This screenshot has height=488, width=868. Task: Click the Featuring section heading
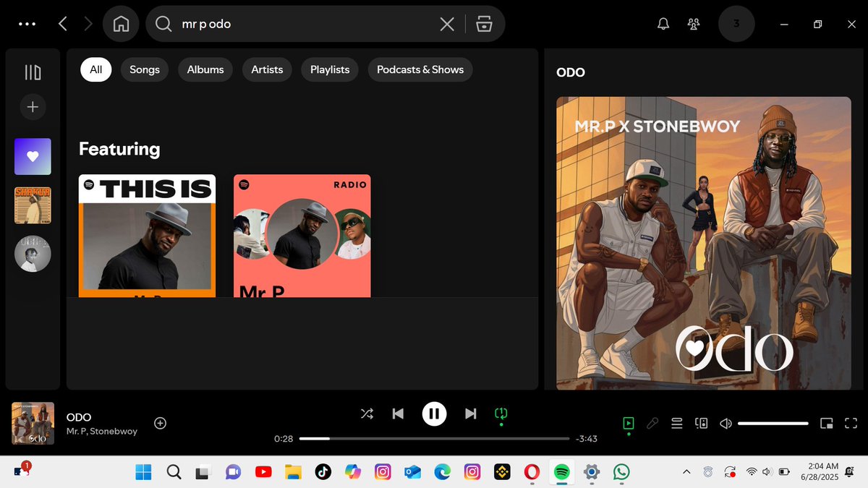[x=119, y=149]
